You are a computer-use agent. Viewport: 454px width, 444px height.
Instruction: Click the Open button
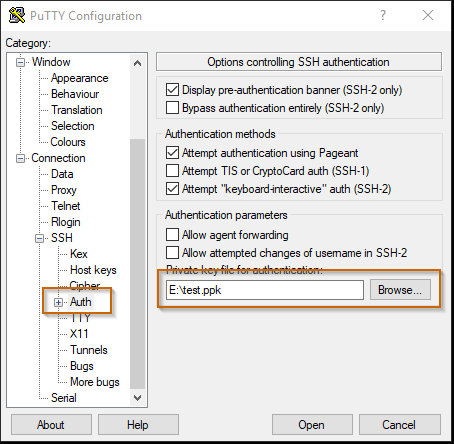[x=312, y=425]
